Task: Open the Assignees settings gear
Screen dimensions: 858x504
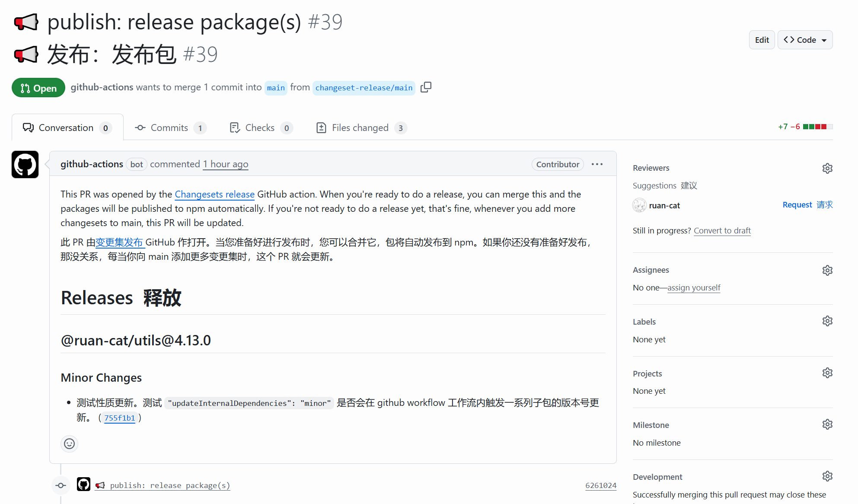Action: pyautogui.click(x=827, y=270)
